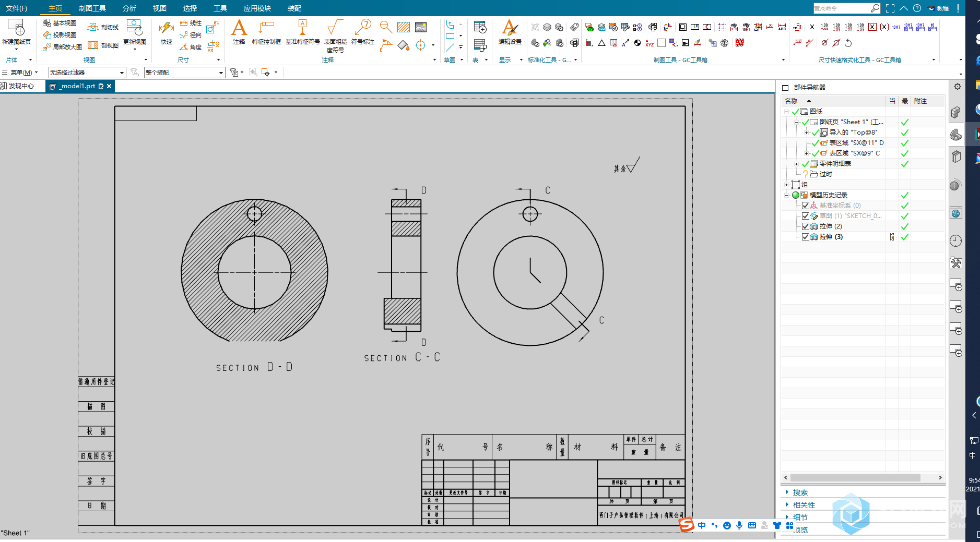Expand the 导入的 "Top@8" node
This screenshot has height=542, width=980.
806,133
